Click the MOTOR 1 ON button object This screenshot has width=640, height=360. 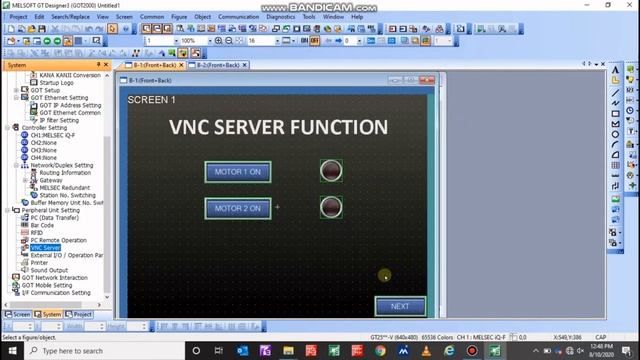(238, 172)
